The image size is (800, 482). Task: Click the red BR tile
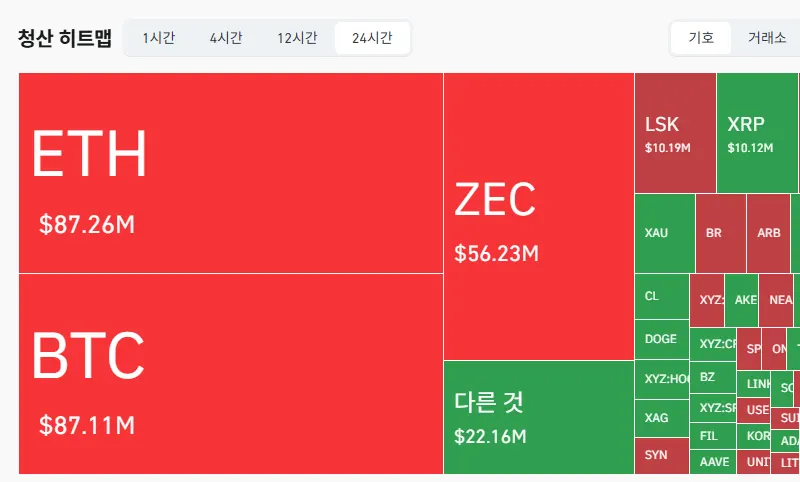pyautogui.click(x=720, y=233)
